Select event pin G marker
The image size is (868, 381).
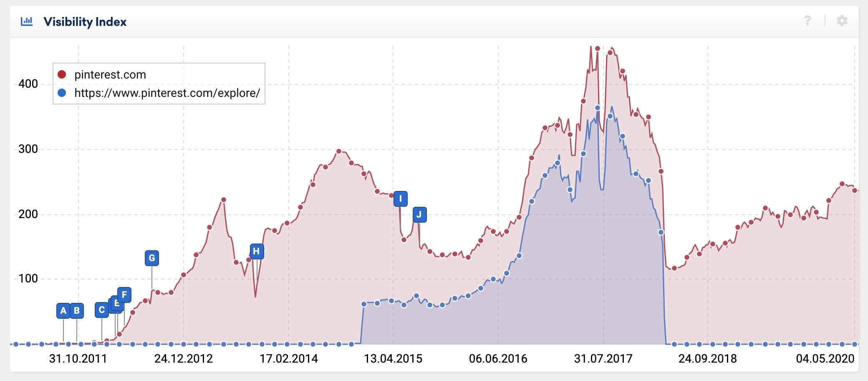tap(152, 258)
